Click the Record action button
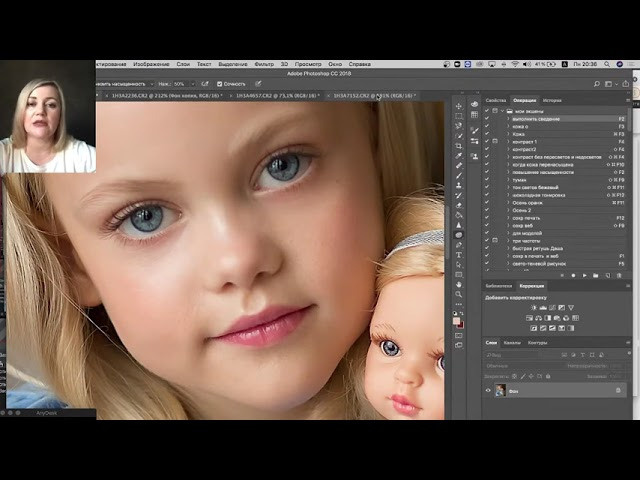The image size is (640, 480). click(573, 276)
